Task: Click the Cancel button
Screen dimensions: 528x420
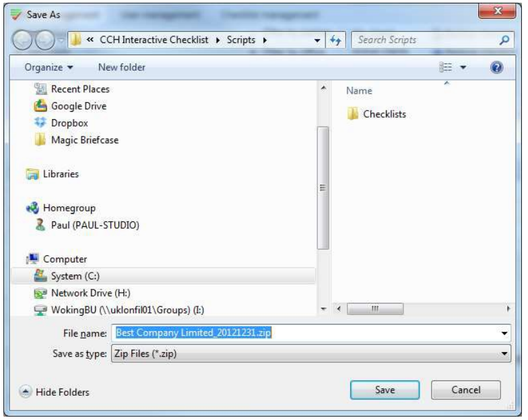Action: [466, 390]
